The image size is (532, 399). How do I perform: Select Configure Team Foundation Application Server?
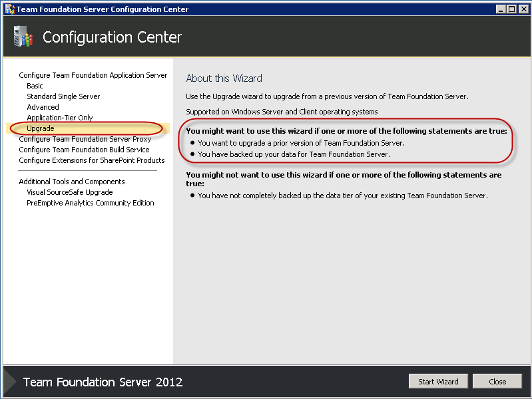pyautogui.click(x=93, y=75)
